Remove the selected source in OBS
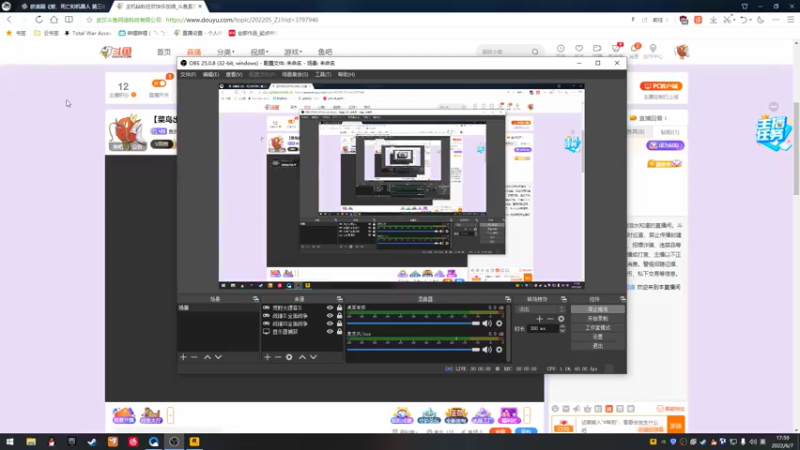This screenshot has height=450, width=800. pos(278,357)
